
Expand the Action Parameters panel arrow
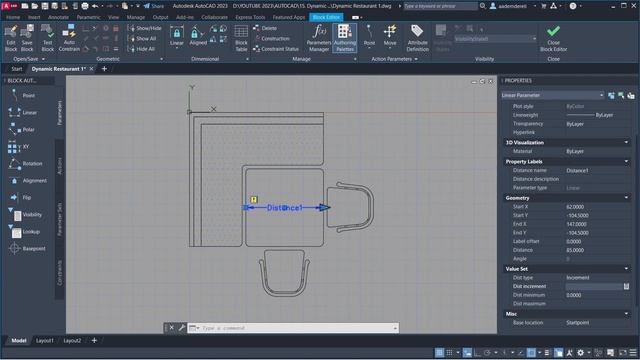(416, 59)
